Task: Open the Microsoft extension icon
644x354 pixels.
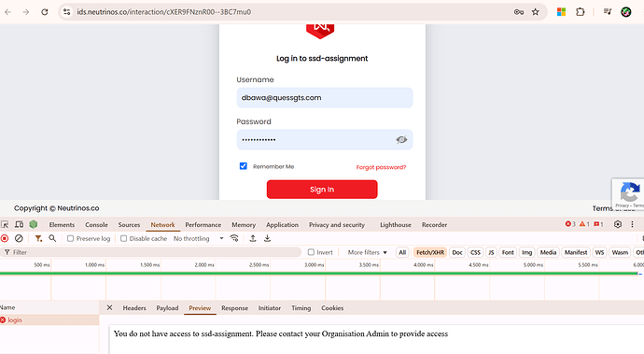Action: [561, 12]
